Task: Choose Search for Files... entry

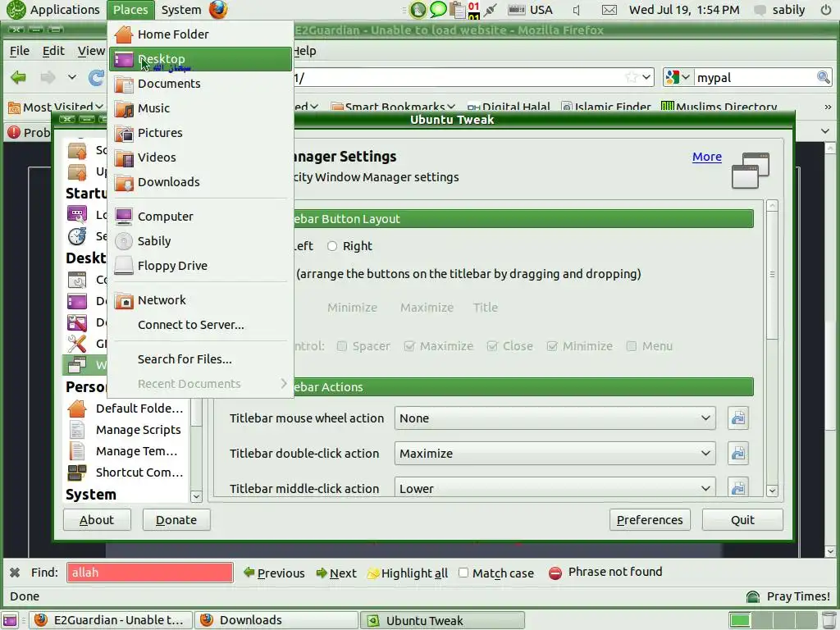Action: click(200, 359)
